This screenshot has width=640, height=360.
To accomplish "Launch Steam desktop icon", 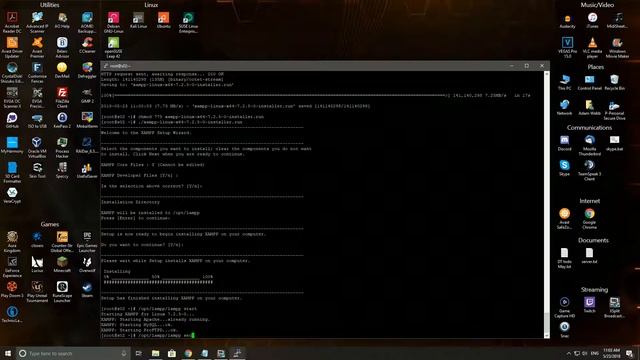I will 87,289.
